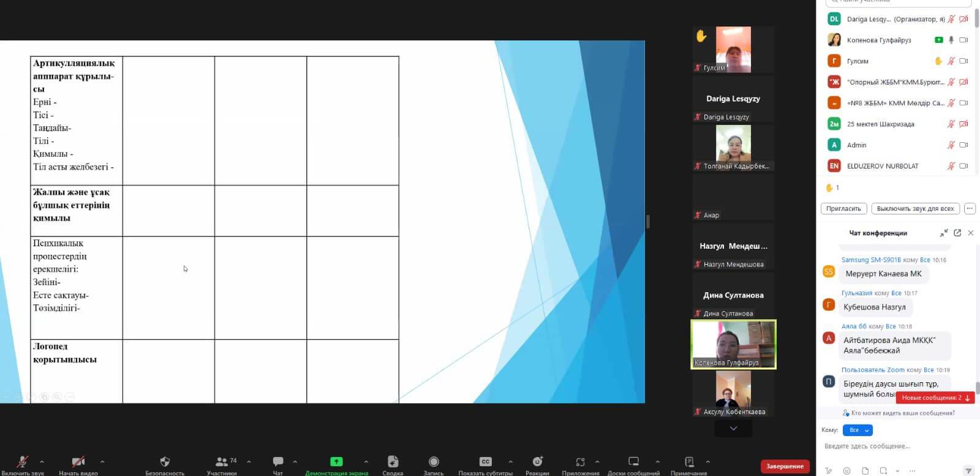Image resolution: width=980 pixels, height=476 pixels.
Task: Open the Реакции reactions icon
Action: (x=537, y=462)
